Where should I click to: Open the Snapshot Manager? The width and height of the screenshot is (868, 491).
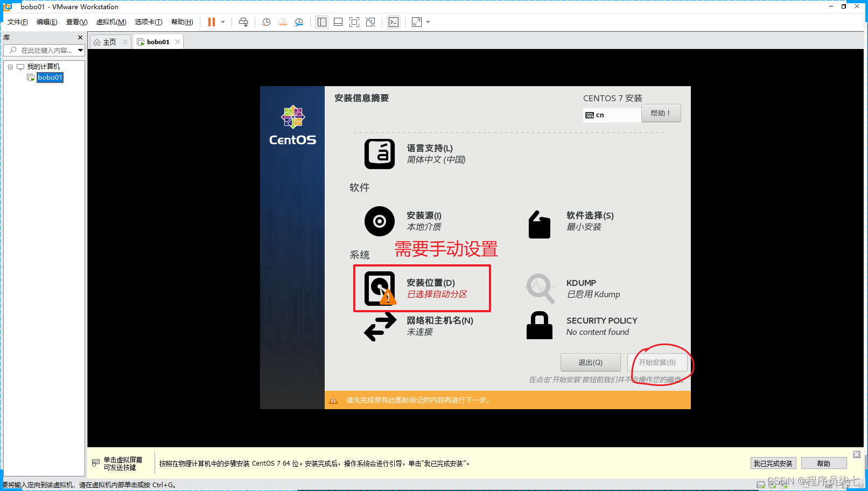pos(299,22)
